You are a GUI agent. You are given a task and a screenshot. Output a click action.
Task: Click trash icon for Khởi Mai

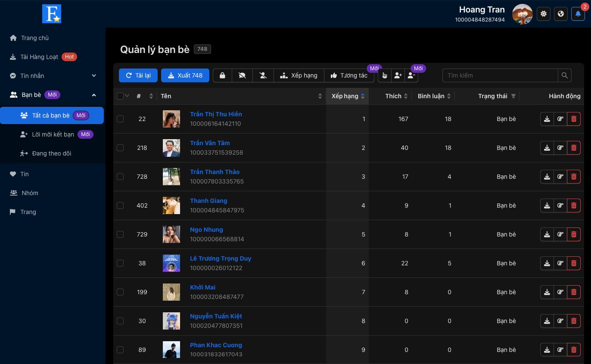[574, 292]
